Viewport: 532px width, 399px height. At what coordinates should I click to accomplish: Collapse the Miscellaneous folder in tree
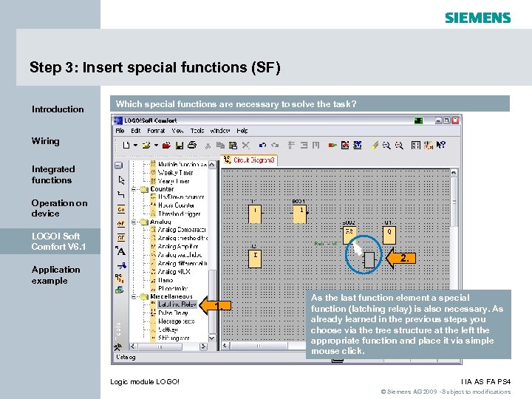click(x=134, y=296)
